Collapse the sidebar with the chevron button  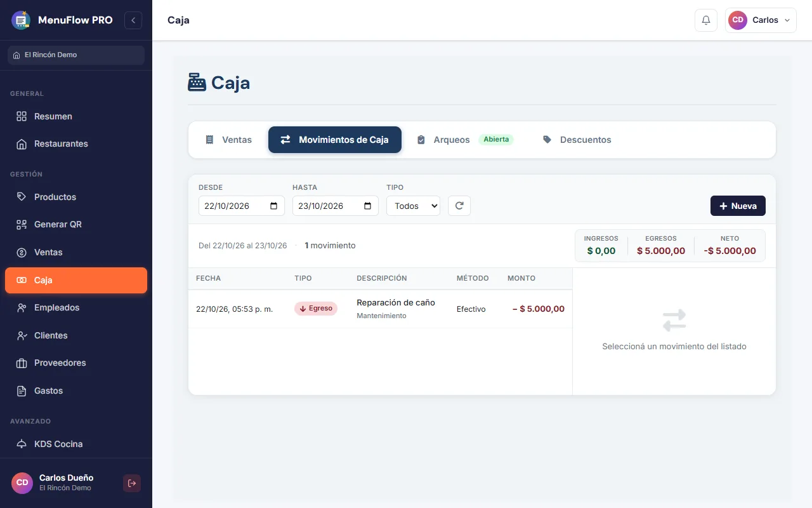point(133,20)
